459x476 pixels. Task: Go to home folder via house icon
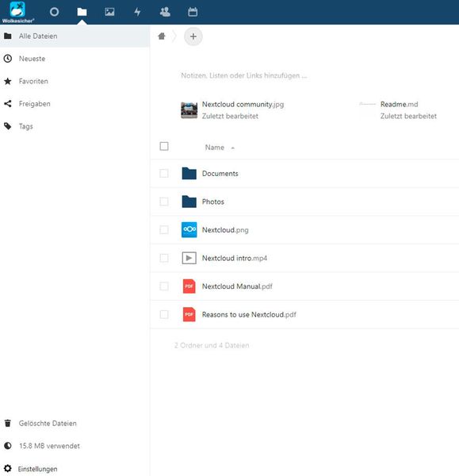[162, 36]
